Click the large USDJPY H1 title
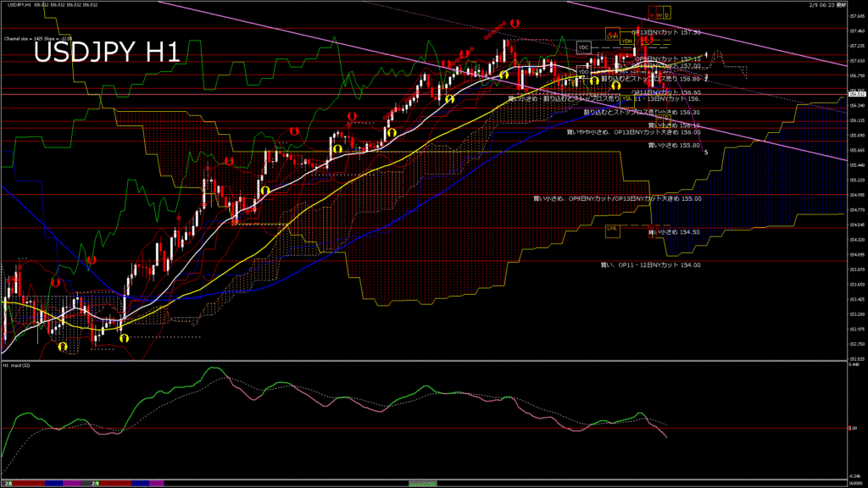The height and width of the screenshot is (488, 868). tap(106, 53)
